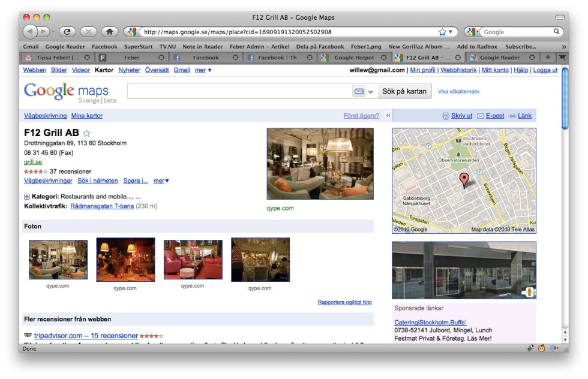The image size is (588, 379).
Task: Expand the top navigation 'mer' dropdown
Action: click(x=203, y=70)
